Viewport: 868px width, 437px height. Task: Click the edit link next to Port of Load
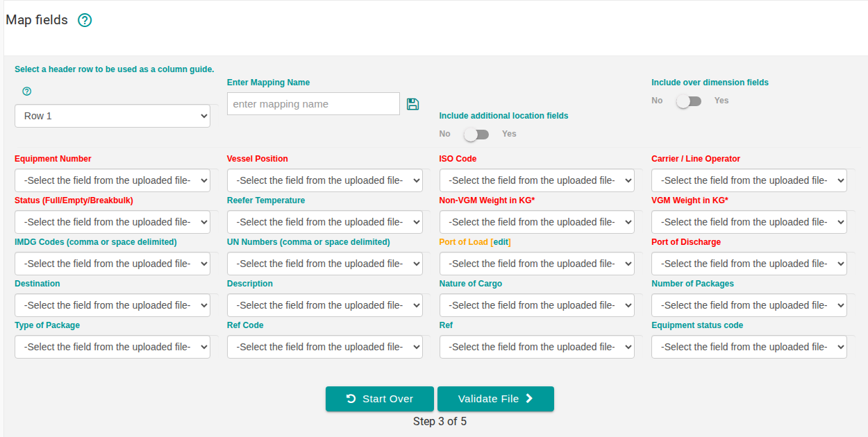[501, 242]
